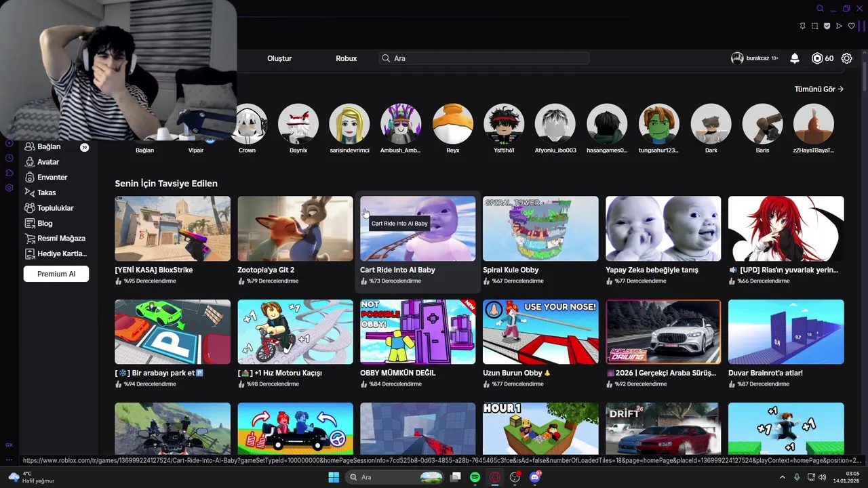Open the Roblox settings gear
868x488 pixels.
pos(847,58)
